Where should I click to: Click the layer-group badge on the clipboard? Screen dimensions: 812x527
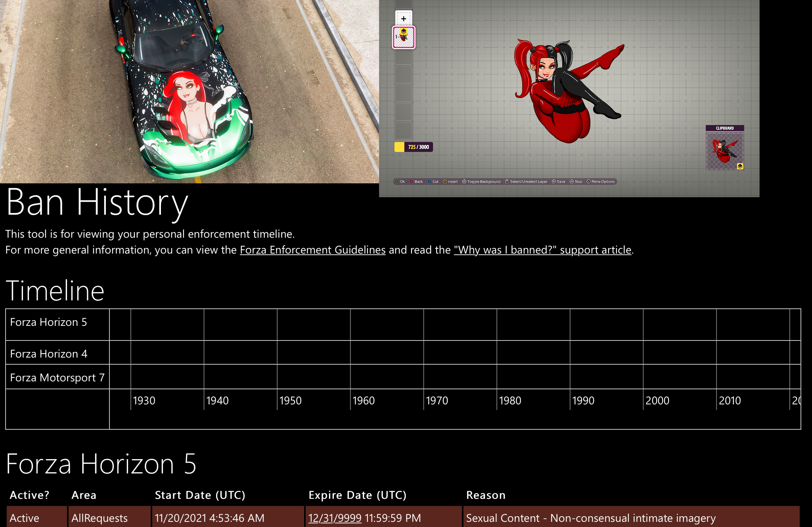(x=740, y=166)
